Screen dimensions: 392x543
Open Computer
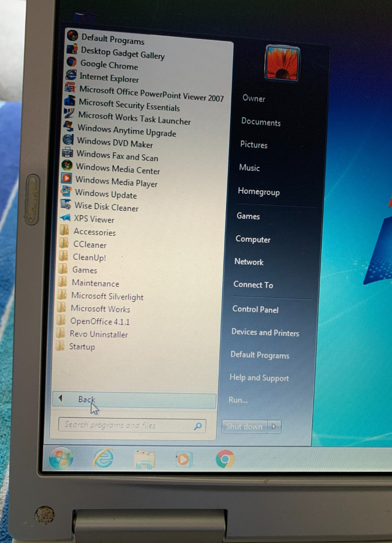click(x=253, y=239)
